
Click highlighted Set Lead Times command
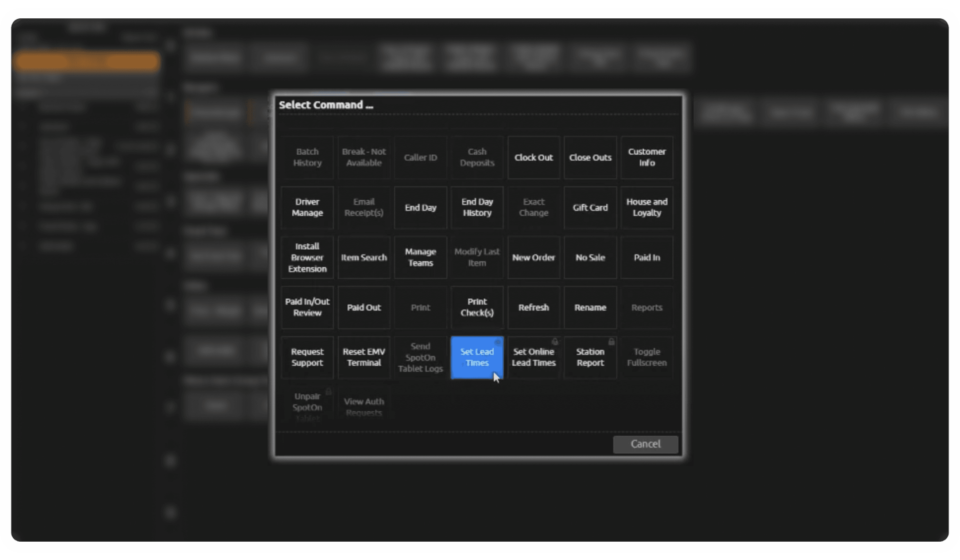(477, 357)
